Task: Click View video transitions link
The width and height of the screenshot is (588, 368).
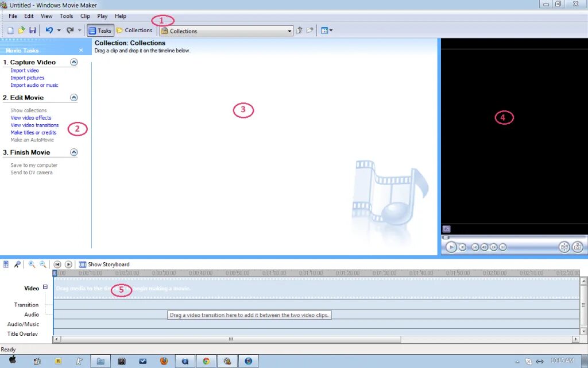Action: (x=34, y=125)
